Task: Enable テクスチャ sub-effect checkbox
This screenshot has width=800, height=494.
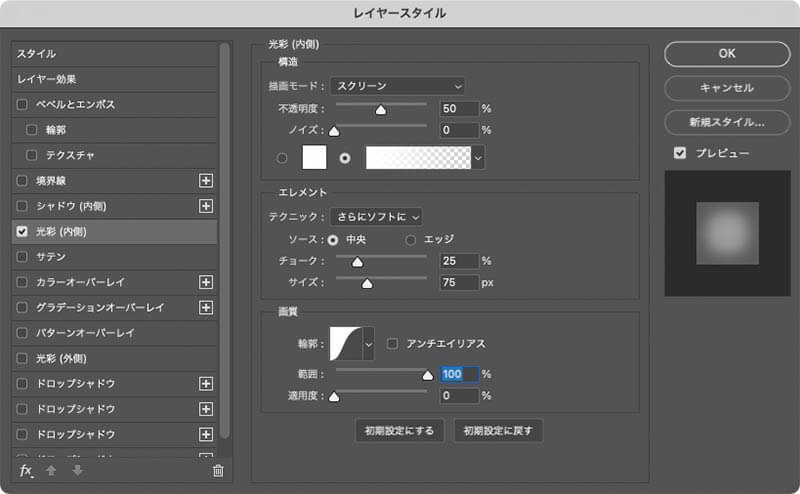Action: (x=32, y=155)
